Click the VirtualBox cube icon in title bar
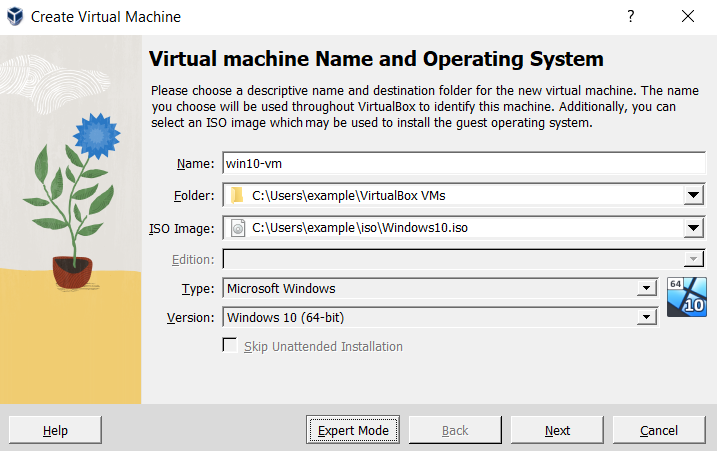The width and height of the screenshot is (717, 451). click(x=15, y=17)
